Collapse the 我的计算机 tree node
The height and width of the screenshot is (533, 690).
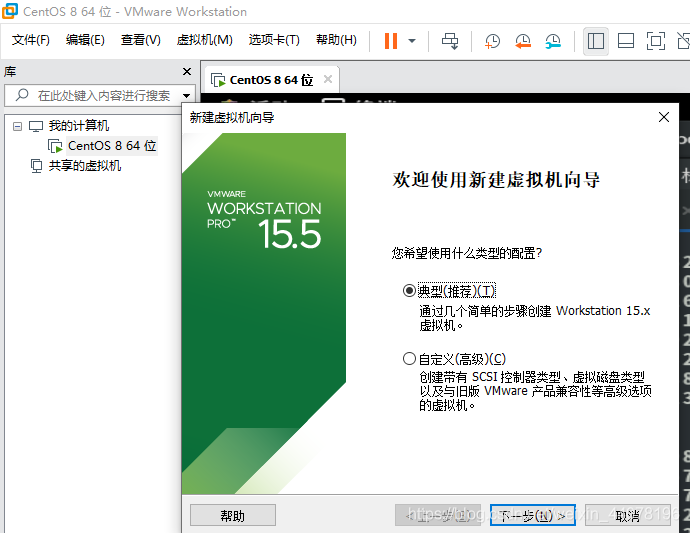pyautogui.click(x=17, y=126)
